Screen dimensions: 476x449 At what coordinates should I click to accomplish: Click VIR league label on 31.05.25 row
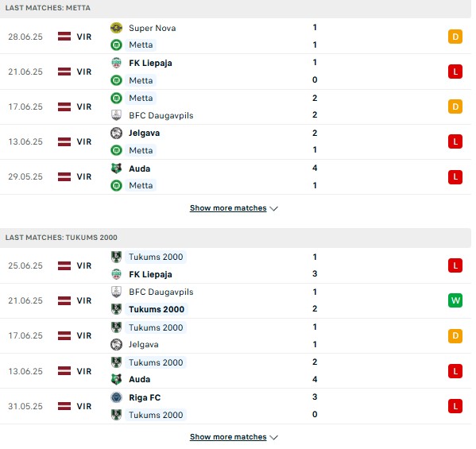pos(84,406)
